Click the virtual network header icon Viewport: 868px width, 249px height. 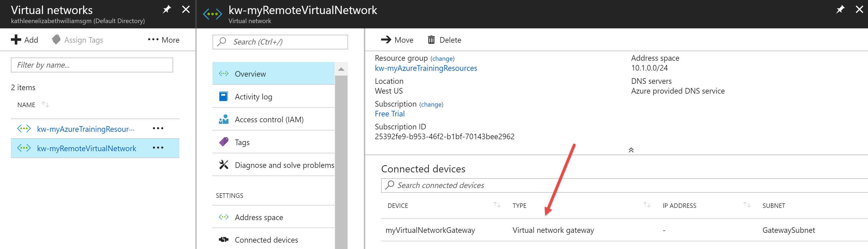(212, 14)
